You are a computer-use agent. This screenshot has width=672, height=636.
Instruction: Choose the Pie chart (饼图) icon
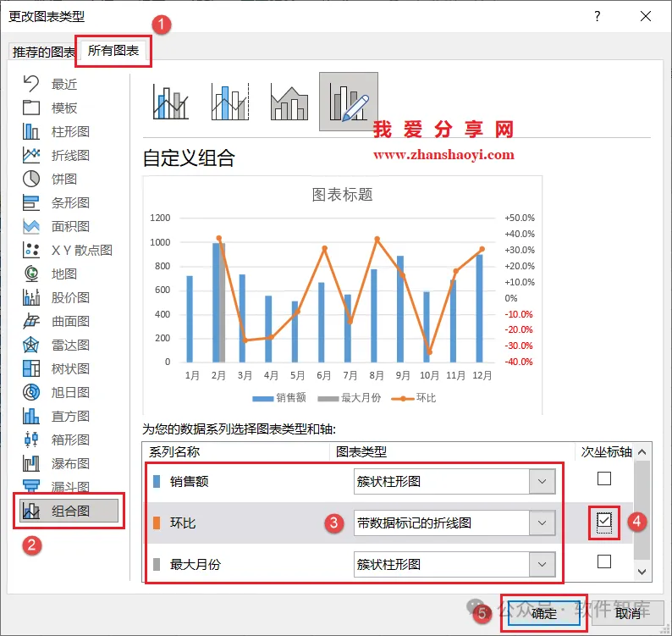tap(30, 179)
